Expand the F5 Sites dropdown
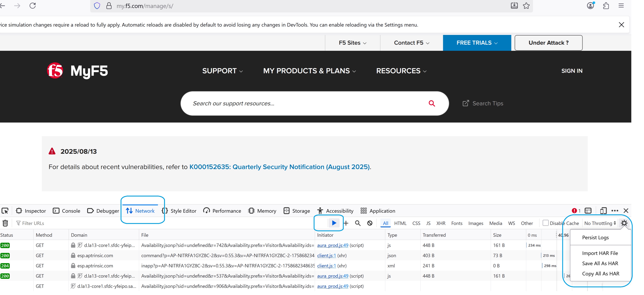 click(353, 43)
